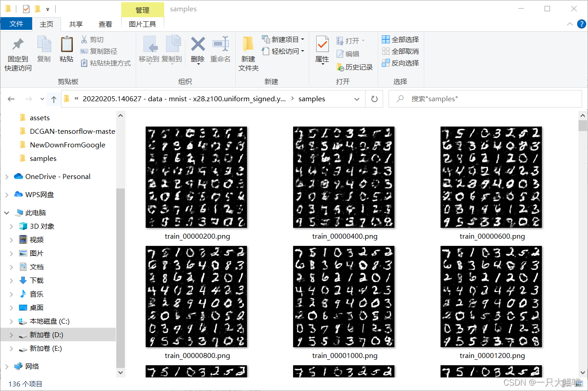Click the Up one level arrow

tap(54, 99)
